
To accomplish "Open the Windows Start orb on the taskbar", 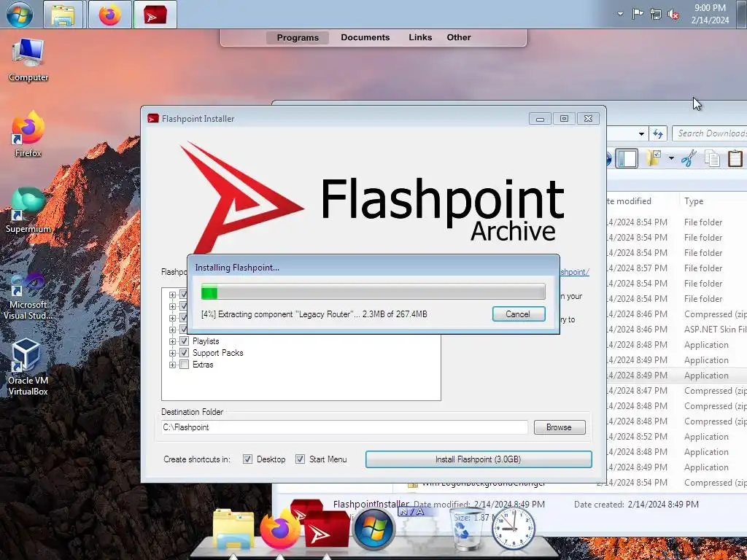I will (20, 15).
